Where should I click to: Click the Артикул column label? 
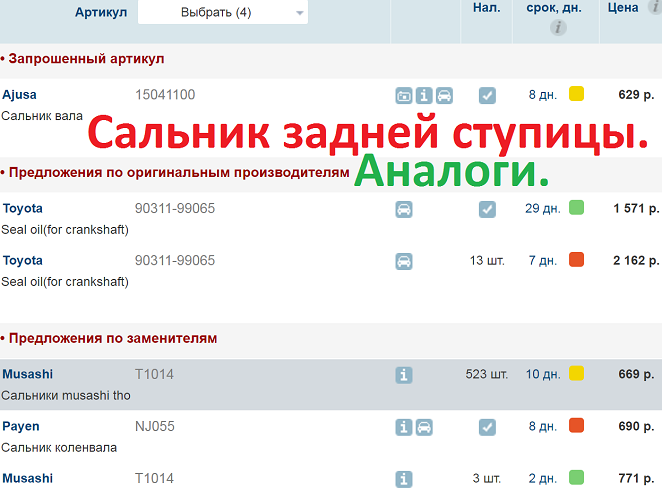101,12
